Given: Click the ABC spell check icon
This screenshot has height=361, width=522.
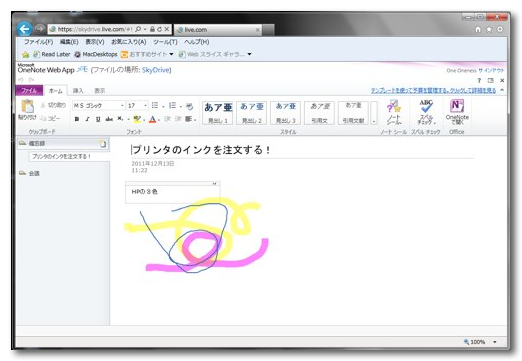Looking at the screenshot, I should point(426,107).
